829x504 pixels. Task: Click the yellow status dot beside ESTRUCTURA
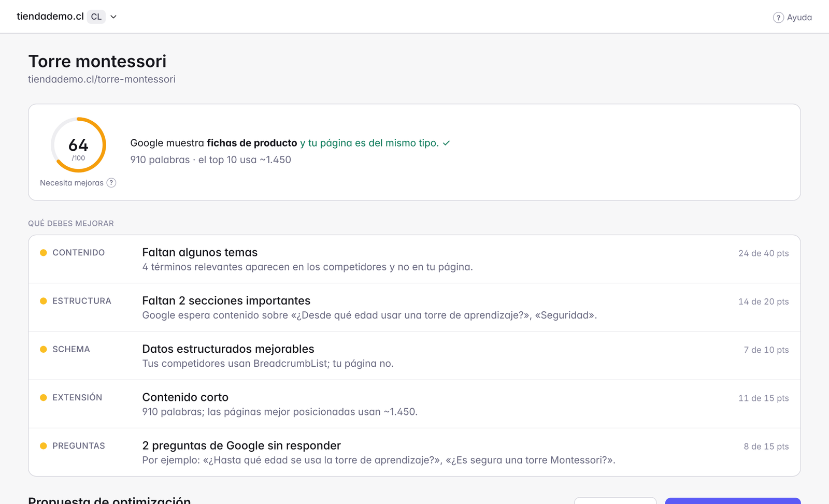44,301
